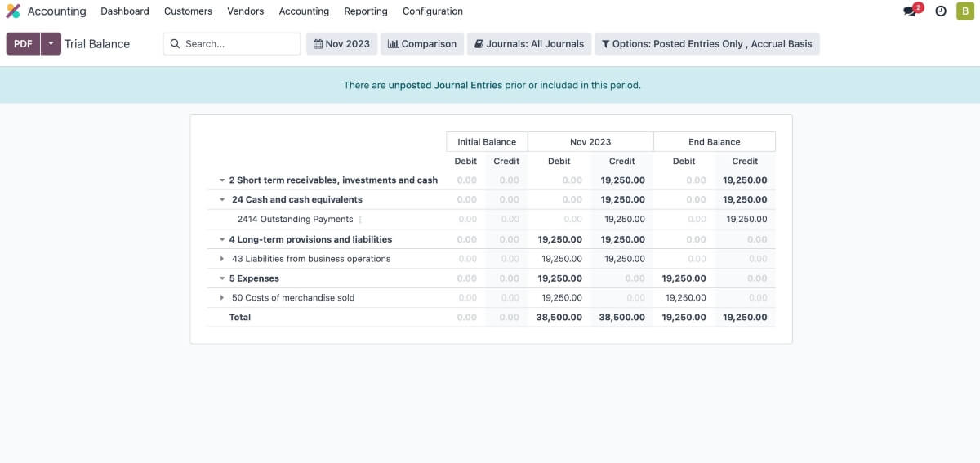Open the Nov 2023 date filter
980x463 pixels.
point(341,44)
